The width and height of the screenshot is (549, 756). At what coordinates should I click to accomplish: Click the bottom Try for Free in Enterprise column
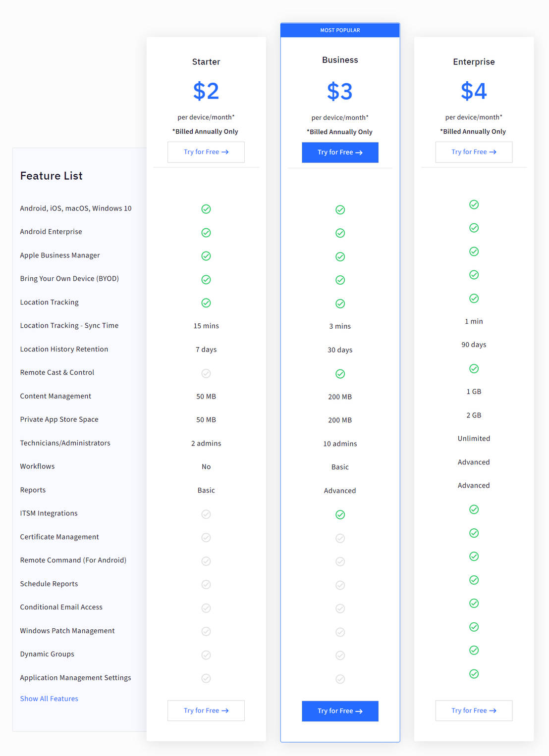pyautogui.click(x=474, y=710)
